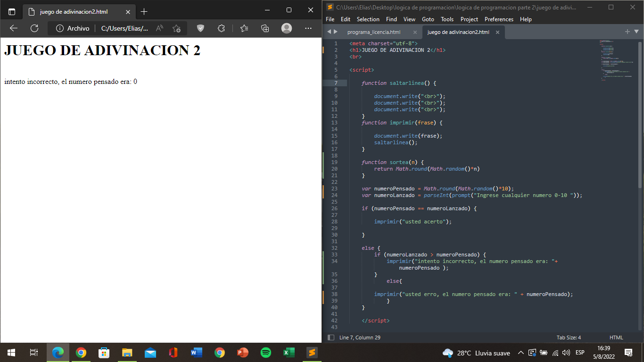This screenshot has height=362, width=644.
Task: Click the next tab right arrow
Action: click(x=336, y=32)
